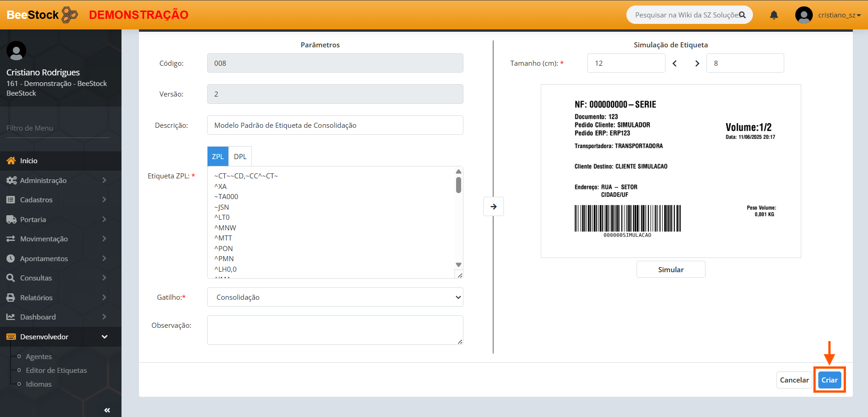
Task: Click the Início home icon
Action: (x=11, y=160)
